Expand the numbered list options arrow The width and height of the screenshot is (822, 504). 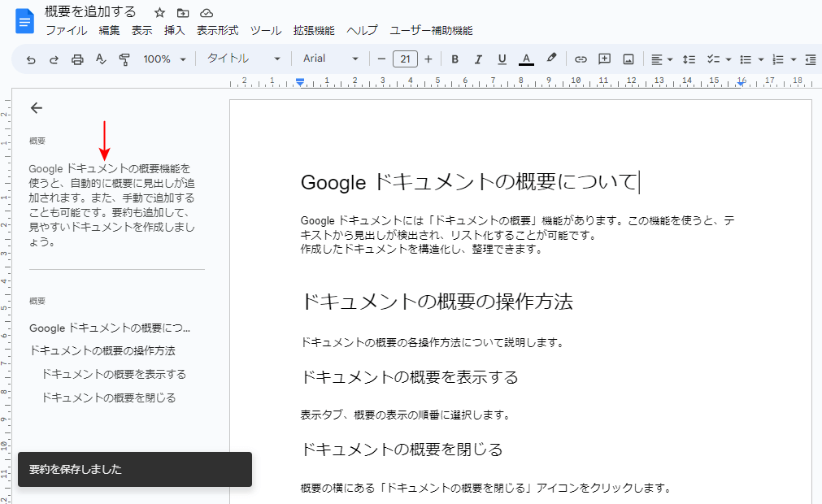pyautogui.click(x=794, y=59)
